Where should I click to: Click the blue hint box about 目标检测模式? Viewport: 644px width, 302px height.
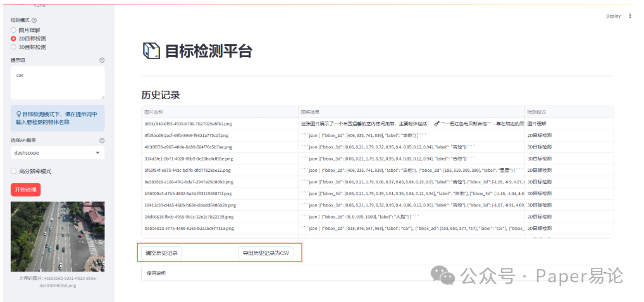coord(58,118)
